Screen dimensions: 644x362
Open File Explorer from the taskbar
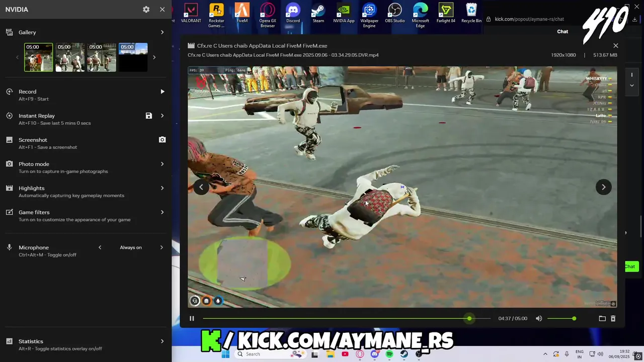[330, 354]
